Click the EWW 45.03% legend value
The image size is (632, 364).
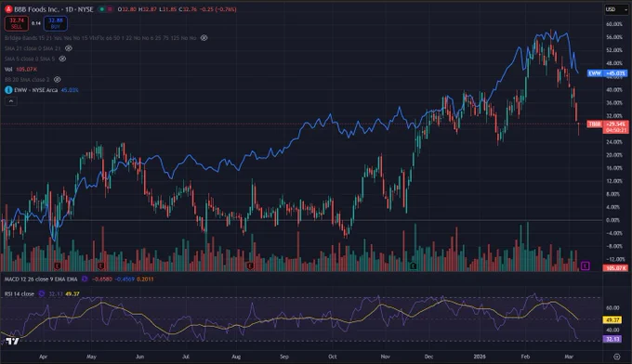point(70,90)
